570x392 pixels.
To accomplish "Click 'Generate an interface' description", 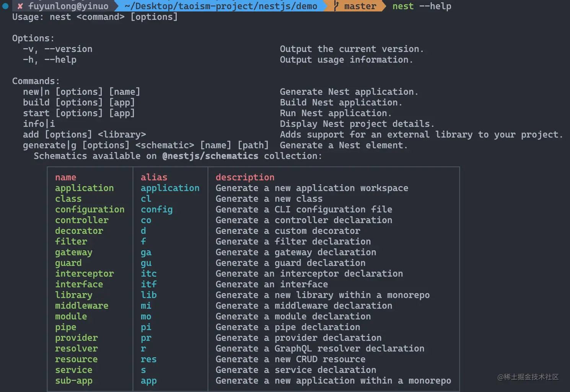I will coord(272,284).
